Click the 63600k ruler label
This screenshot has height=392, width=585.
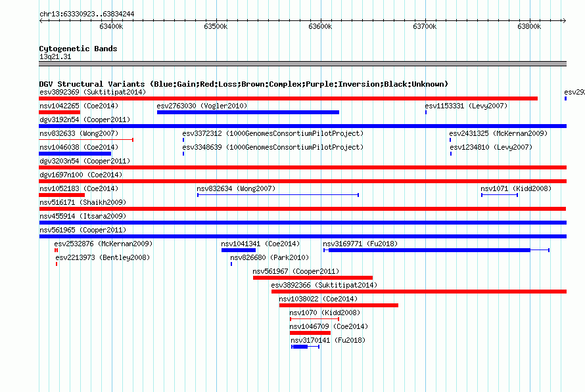[x=320, y=26]
